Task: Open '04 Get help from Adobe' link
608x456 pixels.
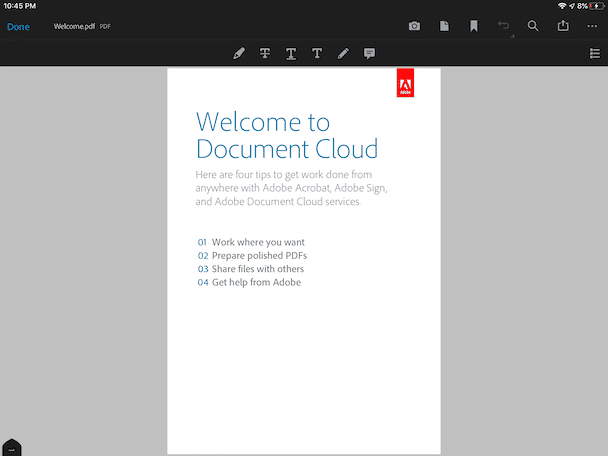Action: tap(249, 282)
